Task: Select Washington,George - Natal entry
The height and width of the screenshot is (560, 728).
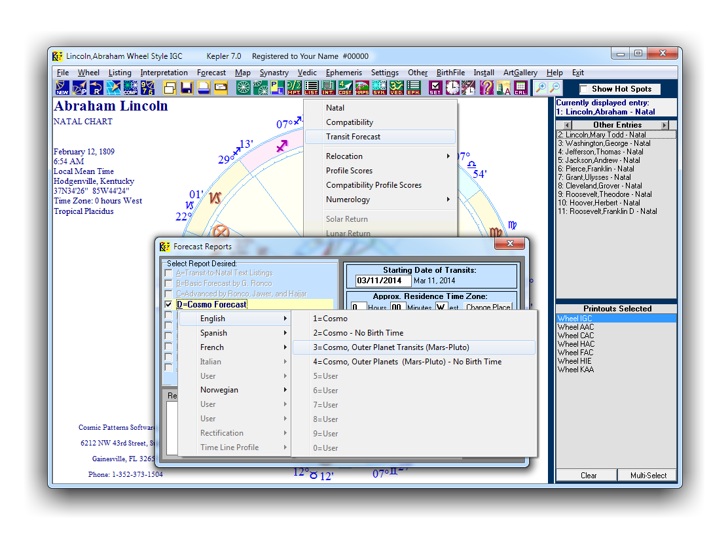Action: pos(615,143)
